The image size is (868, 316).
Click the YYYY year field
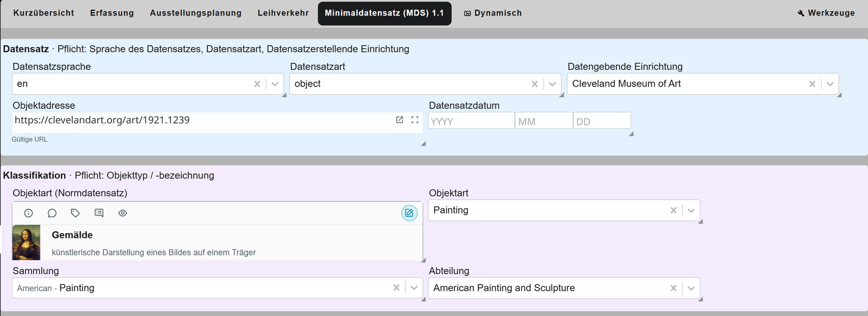tap(471, 121)
